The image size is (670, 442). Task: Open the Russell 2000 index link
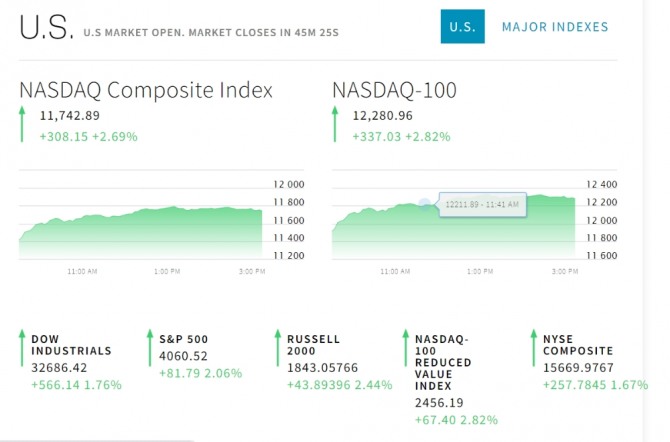point(313,345)
